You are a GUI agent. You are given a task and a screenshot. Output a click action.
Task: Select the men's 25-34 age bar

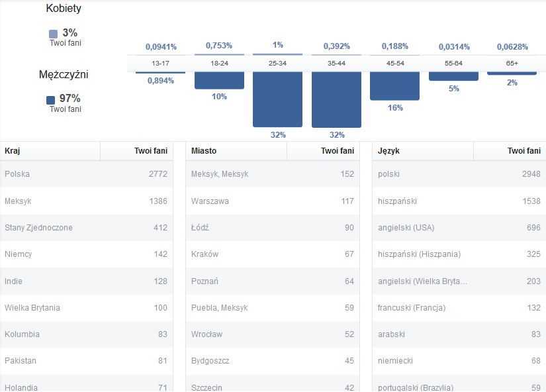pyautogui.click(x=277, y=99)
